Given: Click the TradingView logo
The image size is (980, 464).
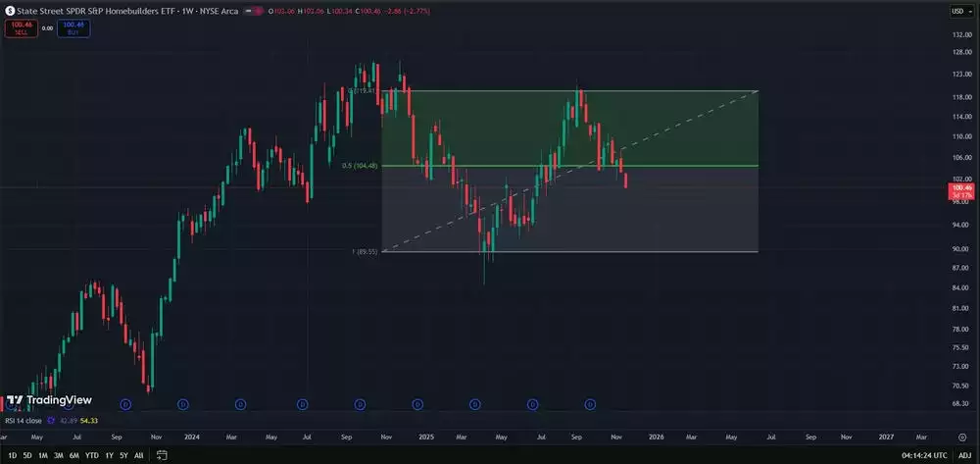Looking at the screenshot, I should pos(49,400).
